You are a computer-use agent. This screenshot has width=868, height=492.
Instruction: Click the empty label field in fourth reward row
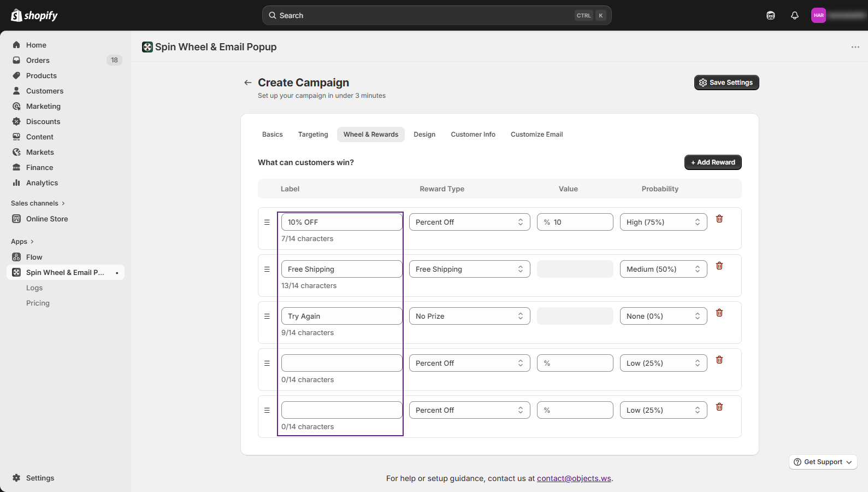[x=342, y=363]
